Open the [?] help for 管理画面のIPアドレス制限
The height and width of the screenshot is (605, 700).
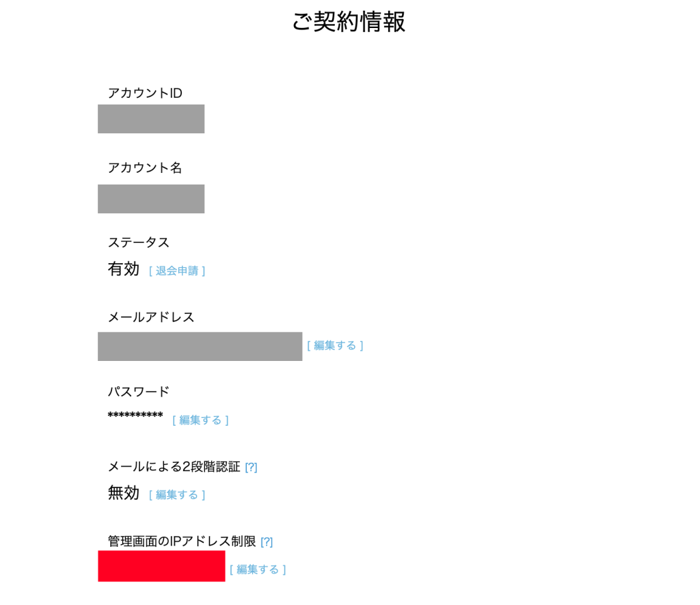[267, 541]
